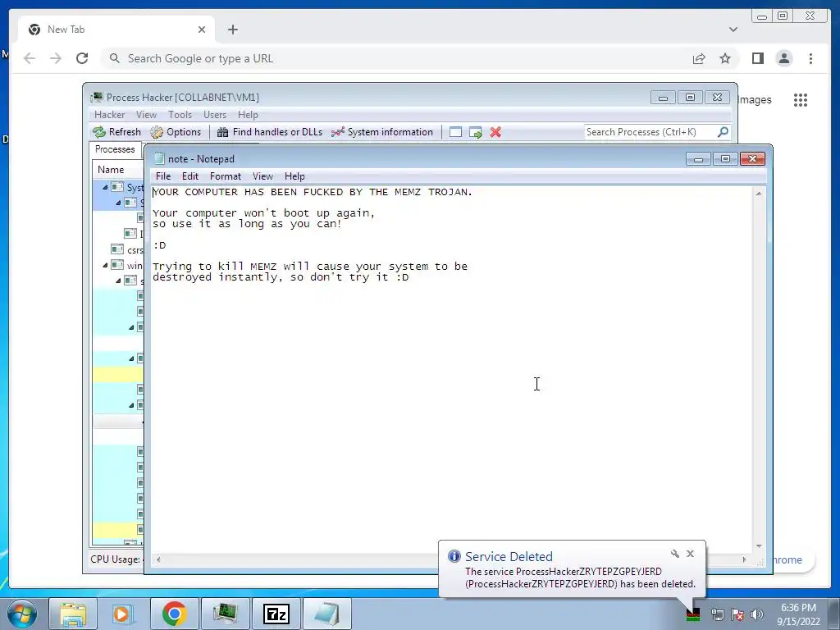The image size is (840, 630).
Task: Collapse the win... process tree node
Action: pos(105,265)
